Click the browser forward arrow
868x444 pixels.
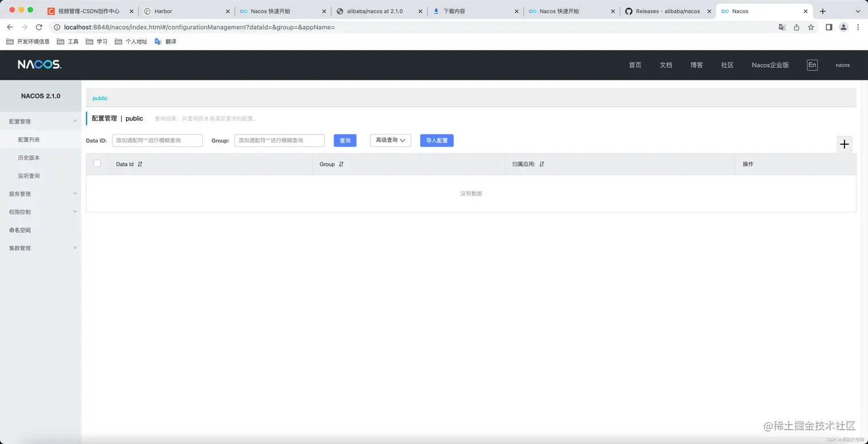(24, 27)
